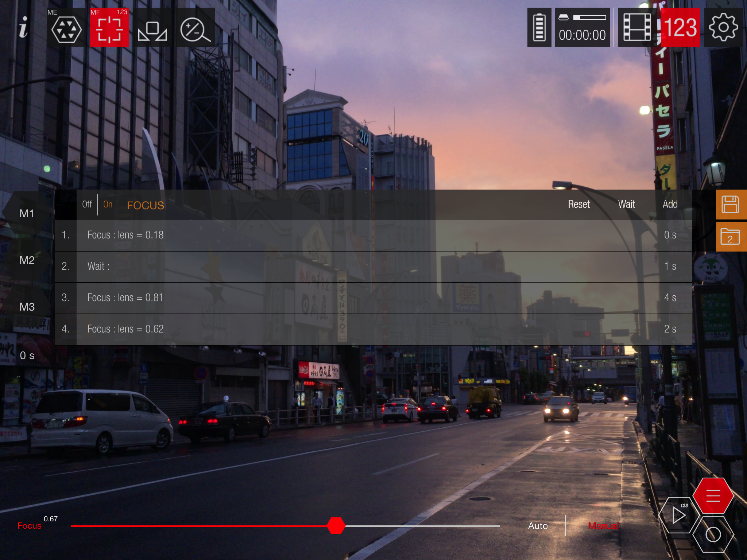This screenshot has height=560, width=747.
Task: Open the settings gear icon
Action: click(723, 28)
